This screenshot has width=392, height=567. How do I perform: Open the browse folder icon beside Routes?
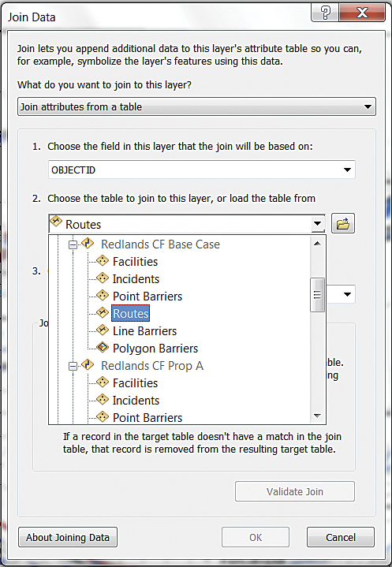(343, 223)
